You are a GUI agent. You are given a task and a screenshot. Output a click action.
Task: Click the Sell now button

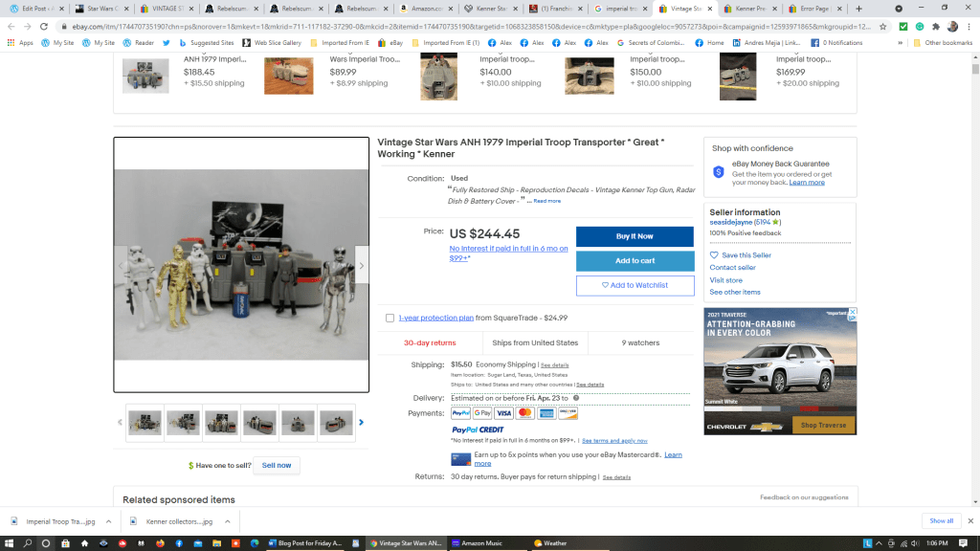click(277, 465)
